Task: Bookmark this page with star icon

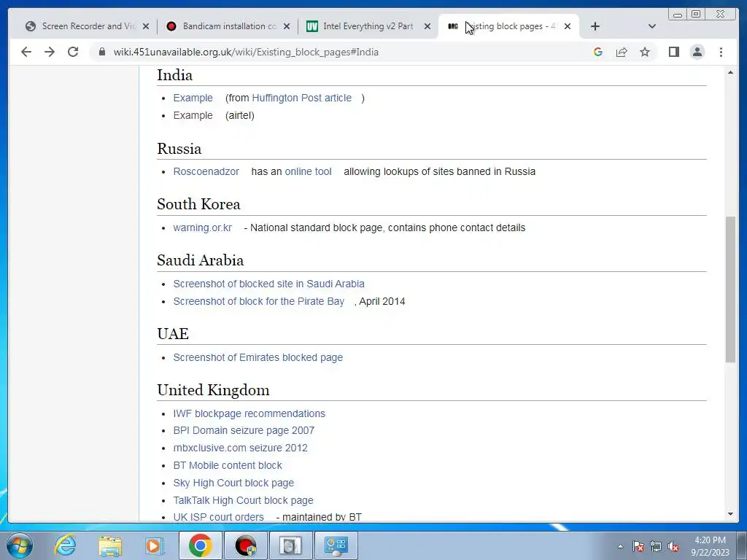Action: tap(645, 52)
